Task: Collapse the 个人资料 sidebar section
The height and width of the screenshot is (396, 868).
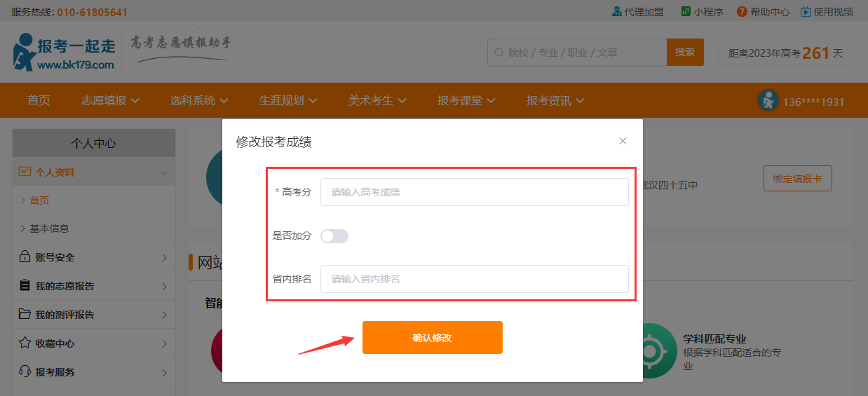Action: click(x=164, y=172)
